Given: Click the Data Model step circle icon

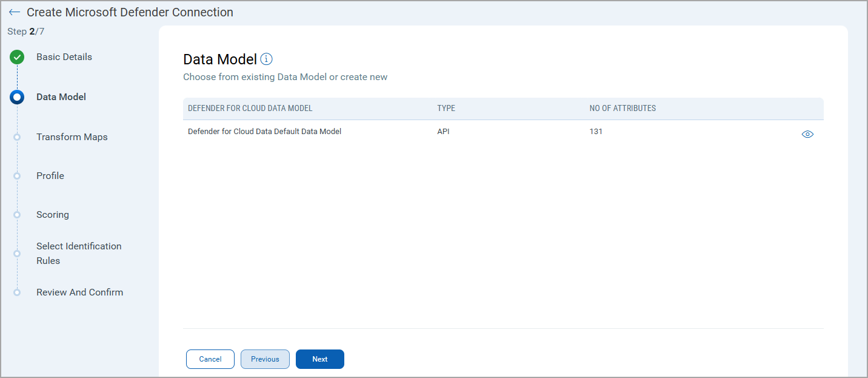Looking at the screenshot, I should pos(17,97).
